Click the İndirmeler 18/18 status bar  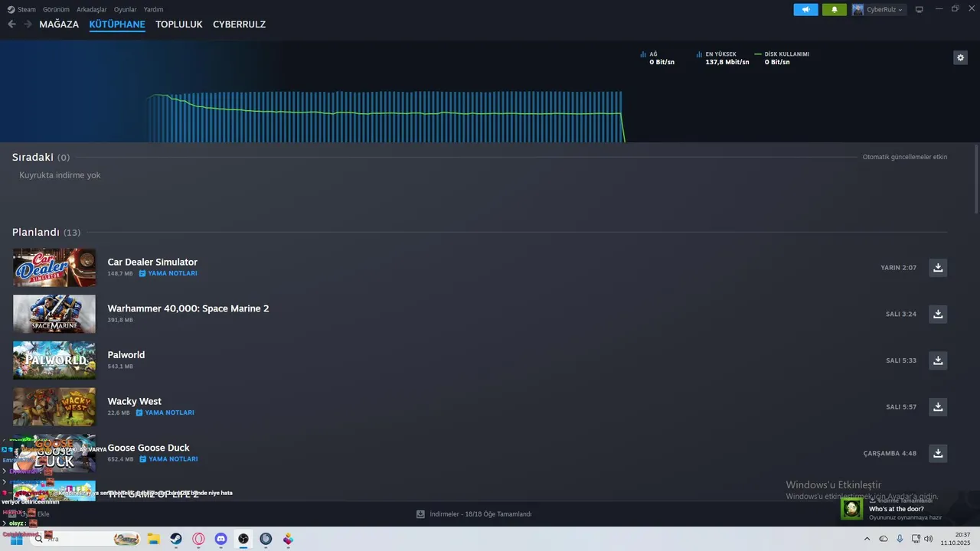[x=474, y=514]
